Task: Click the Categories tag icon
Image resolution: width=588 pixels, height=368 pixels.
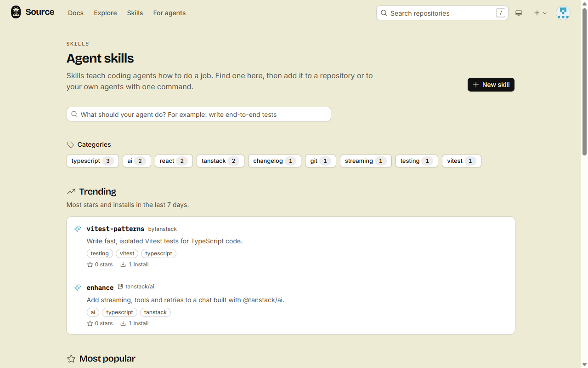Action: pyautogui.click(x=70, y=144)
